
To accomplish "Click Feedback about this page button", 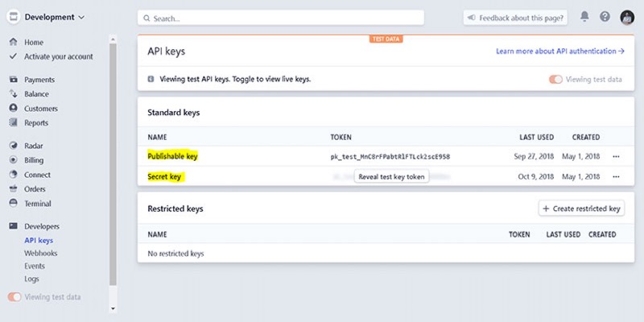I will coord(515,18).
